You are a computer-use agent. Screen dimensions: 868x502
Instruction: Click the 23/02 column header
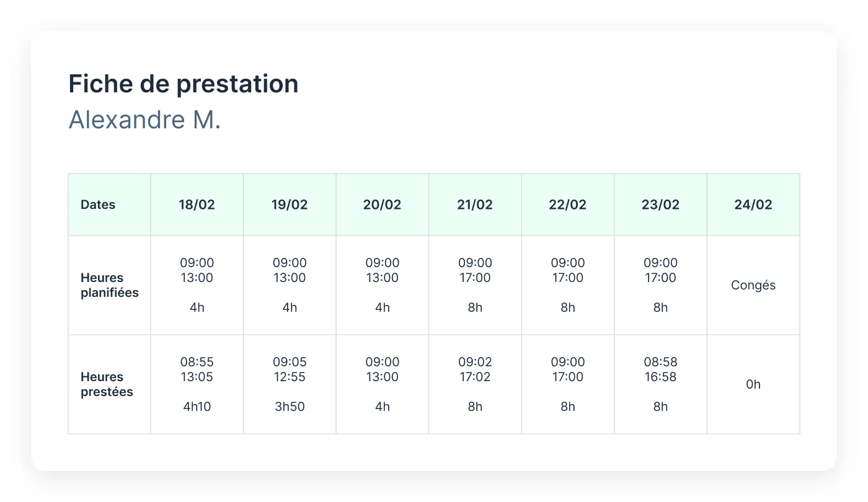point(661,205)
